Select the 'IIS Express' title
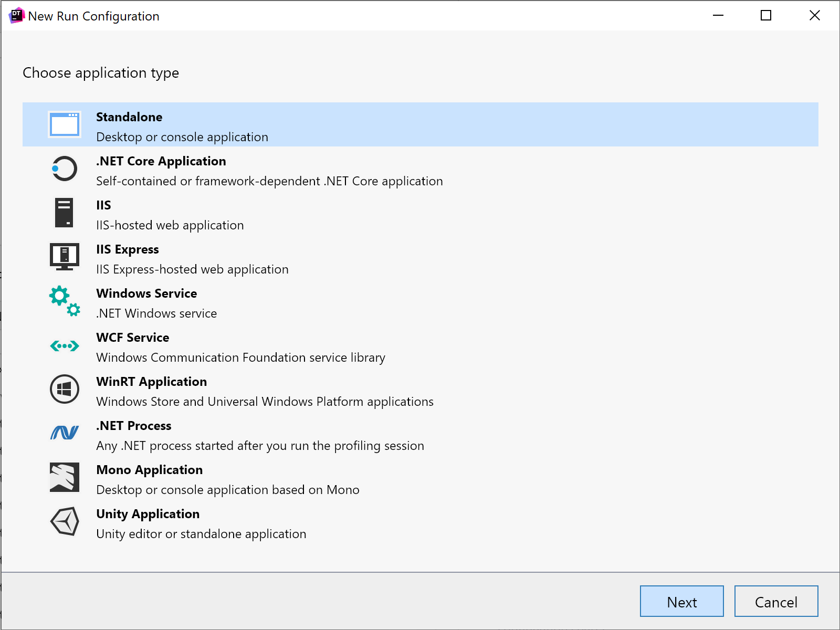The height and width of the screenshot is (630, 840). 128,249
